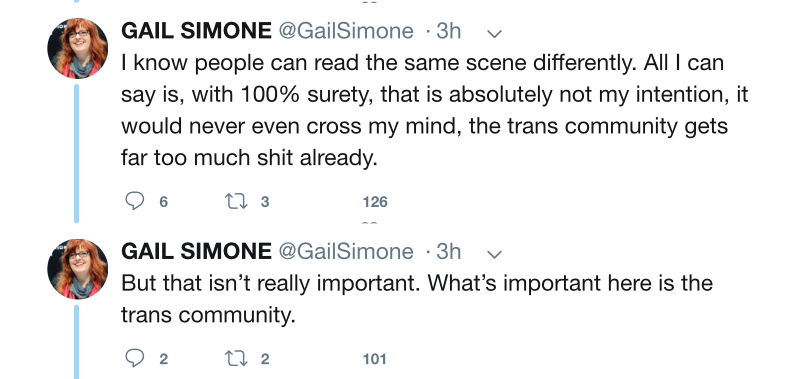Click the blue thread line below first avatar
The image size is (805, 379).
pos(76,154)
